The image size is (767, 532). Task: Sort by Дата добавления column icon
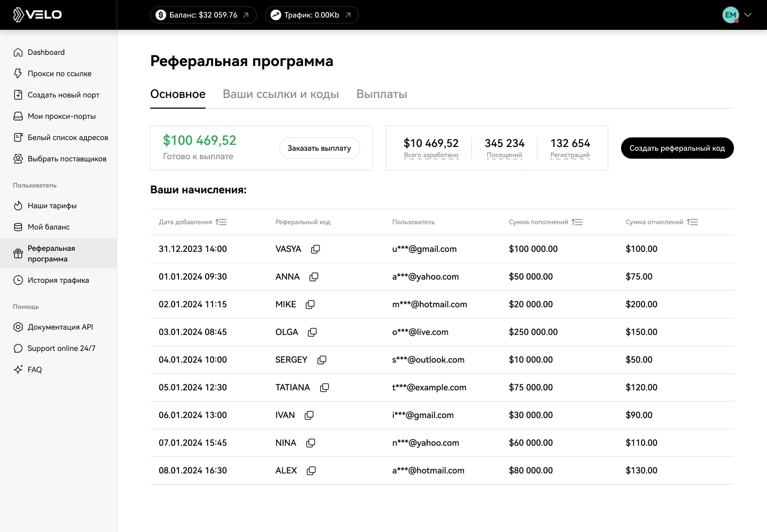pos(221,222)
